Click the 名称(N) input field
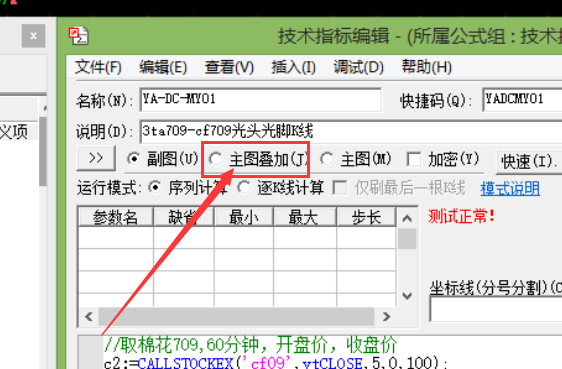This screenshot has width=562, height=369. coord(261,99)
